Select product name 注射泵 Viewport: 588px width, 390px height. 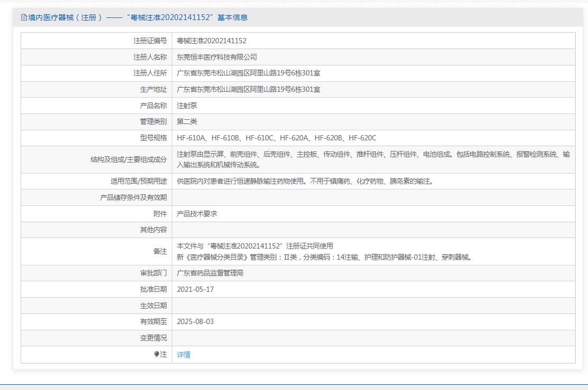[187, 106]
